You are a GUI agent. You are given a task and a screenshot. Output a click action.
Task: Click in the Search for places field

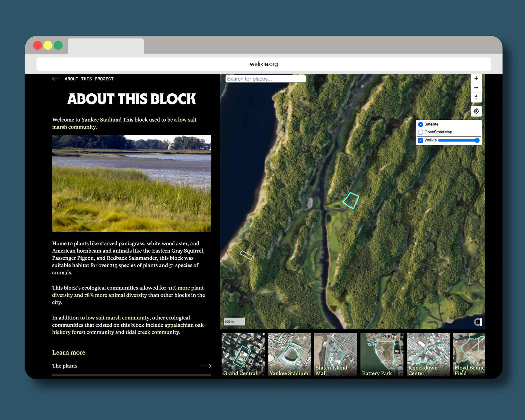(x=265, y=79)
